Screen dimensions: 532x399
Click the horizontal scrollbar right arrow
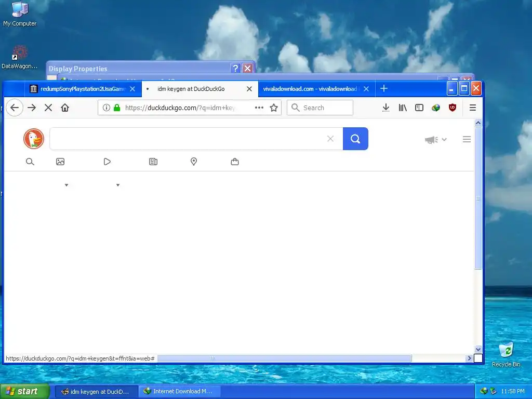coord(469,358)
